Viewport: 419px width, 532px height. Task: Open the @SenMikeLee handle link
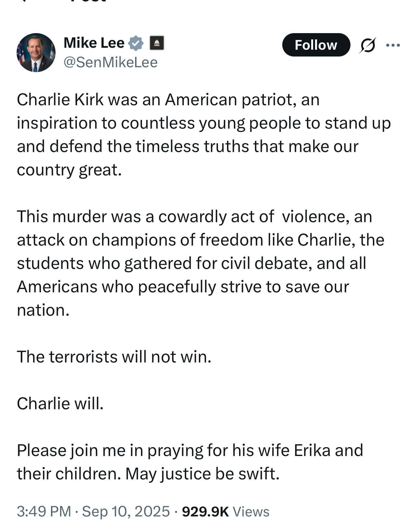pyautogui.click(x=110, y=62)
